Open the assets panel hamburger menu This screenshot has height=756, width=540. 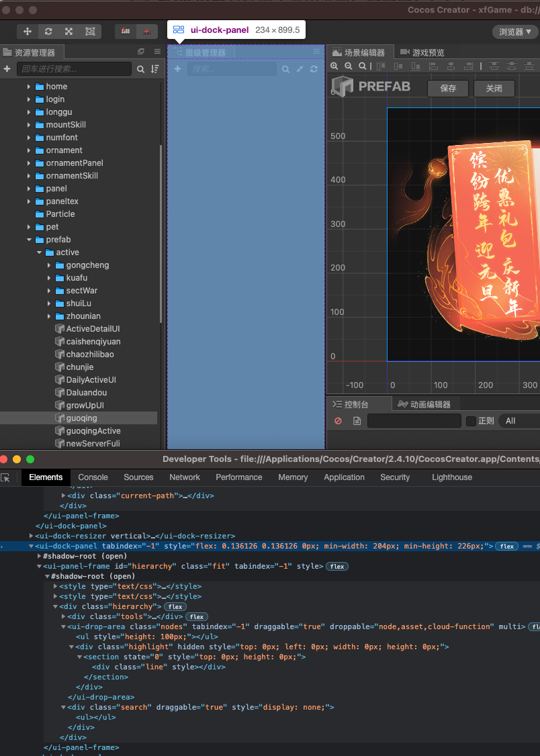157,52
